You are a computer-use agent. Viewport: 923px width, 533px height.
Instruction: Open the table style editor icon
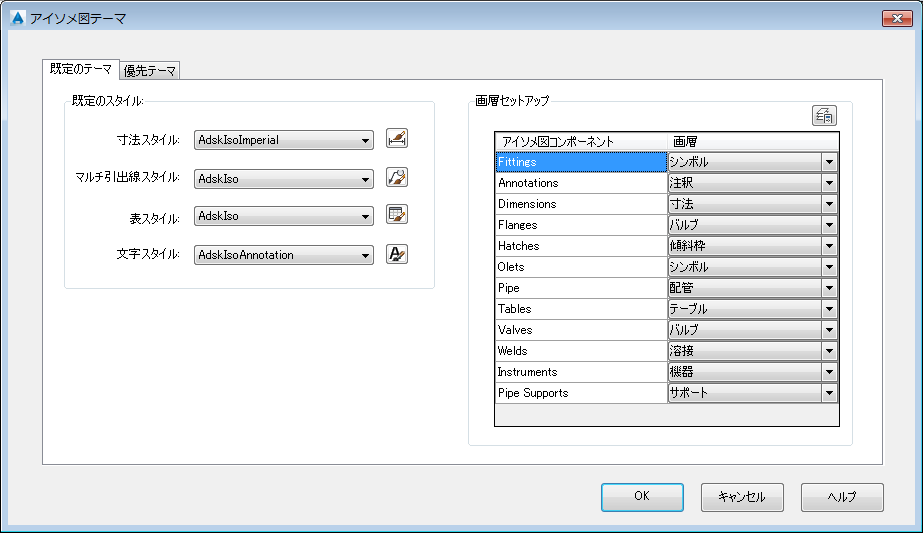(x=397, y=215)
